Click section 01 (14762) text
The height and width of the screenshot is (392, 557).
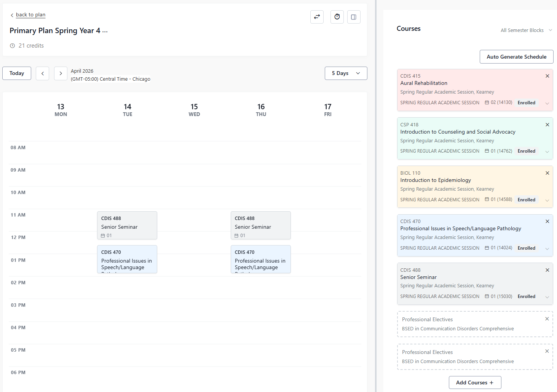(501, 151)
